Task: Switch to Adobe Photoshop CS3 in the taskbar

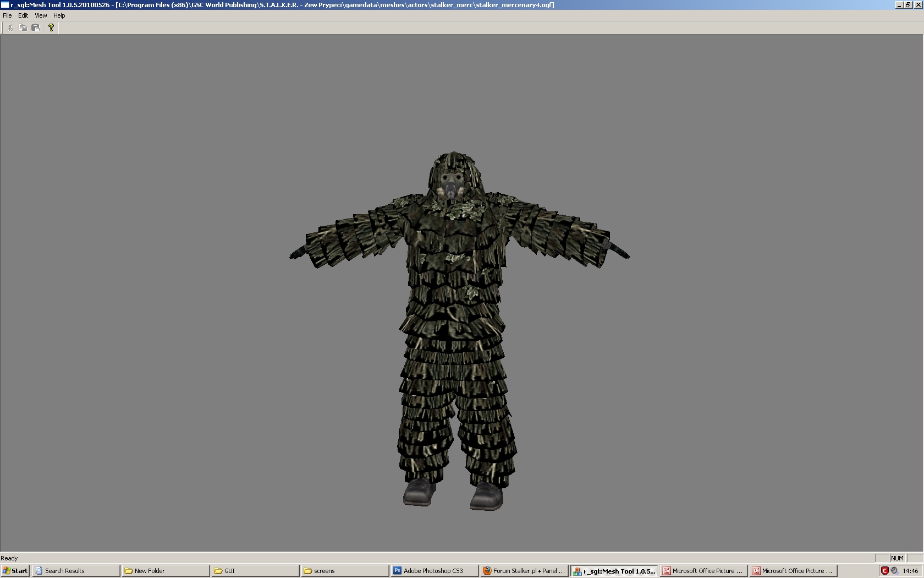Action: 435,571
